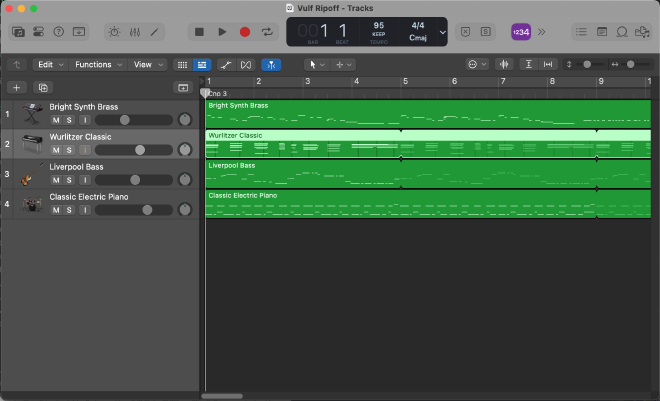The image size is (660, 401).
Task: Stop playback with the stop button
Action: click(199, 32)
